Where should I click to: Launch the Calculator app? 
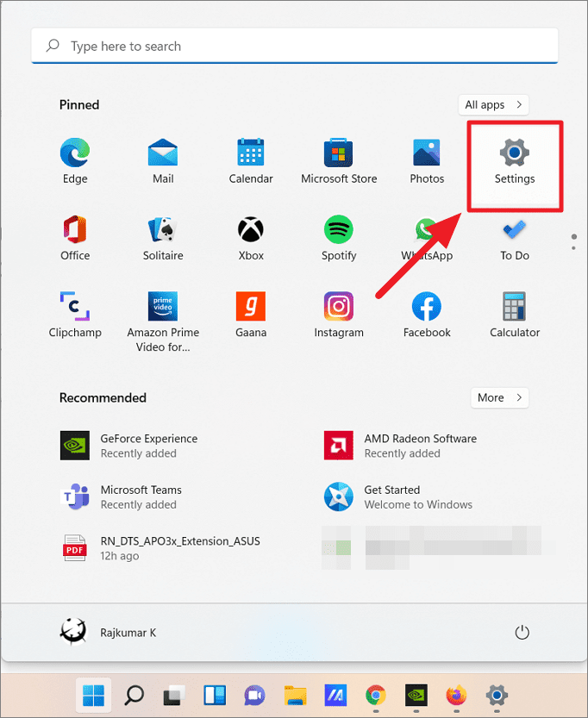[515, 315]
